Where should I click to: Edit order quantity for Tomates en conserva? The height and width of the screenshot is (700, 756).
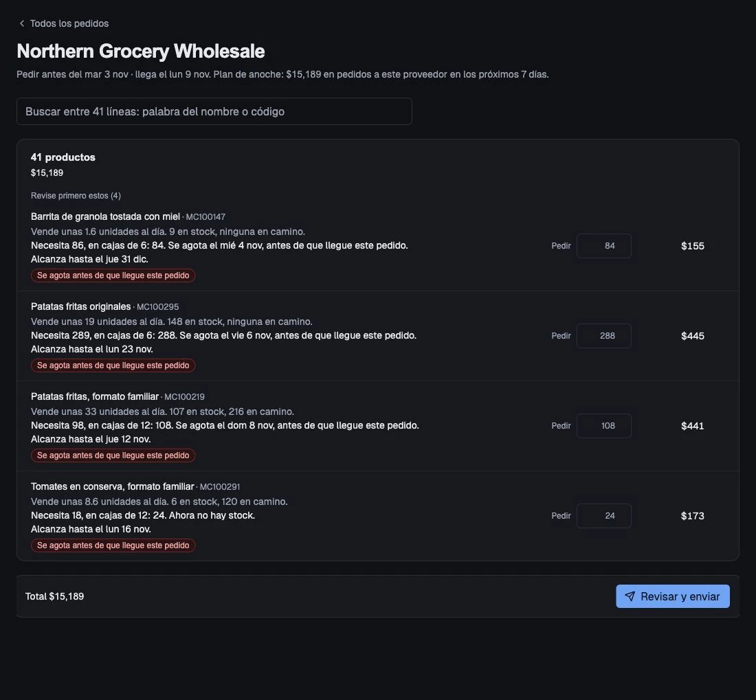click(603, 516)
